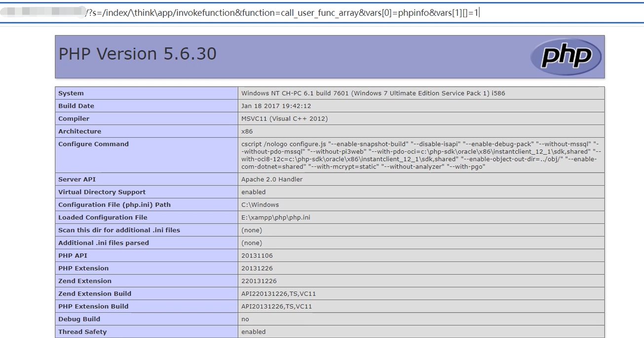The height and width of the screenshot is (338, 644).
Task: Select the Windows NT CH-PC system value
Action: point(373,93)
